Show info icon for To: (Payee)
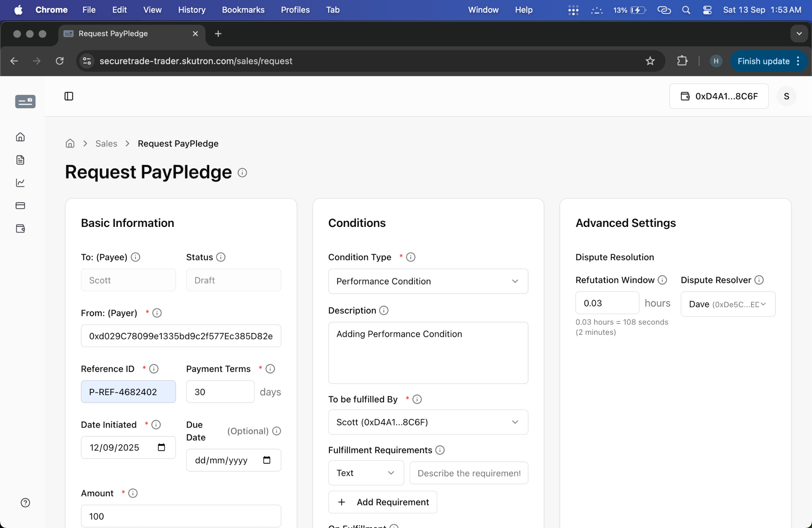This screenshot has height=528, width=812. (x=136, y=257)
